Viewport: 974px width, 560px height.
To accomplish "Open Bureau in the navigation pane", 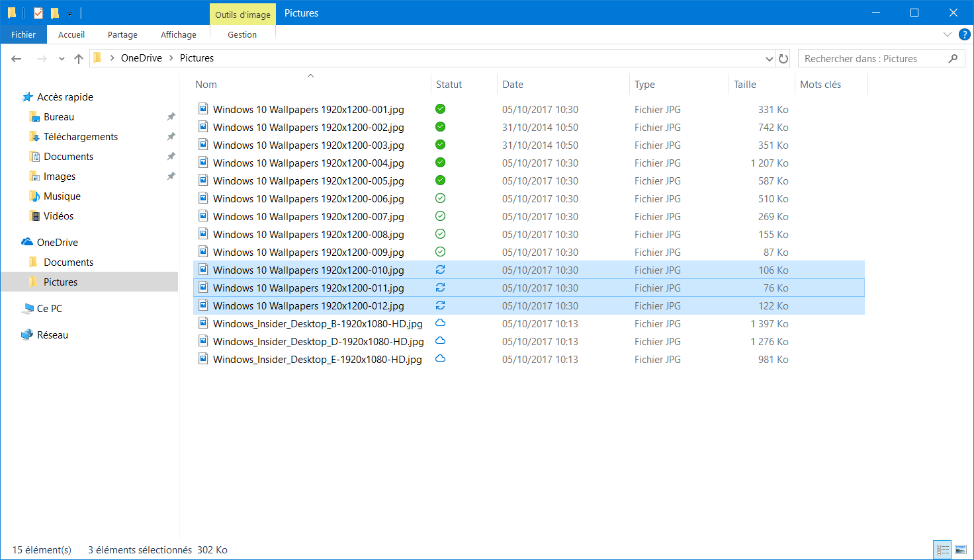I will click(x=59, y=117).
